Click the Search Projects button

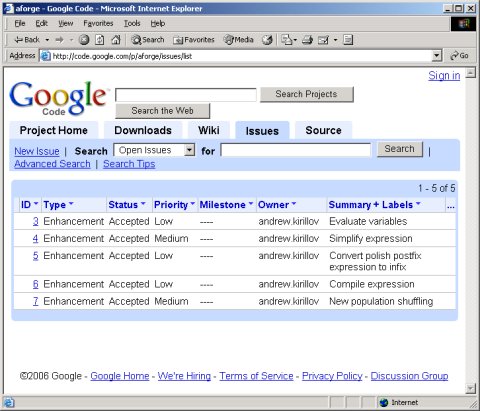point(306,94)
